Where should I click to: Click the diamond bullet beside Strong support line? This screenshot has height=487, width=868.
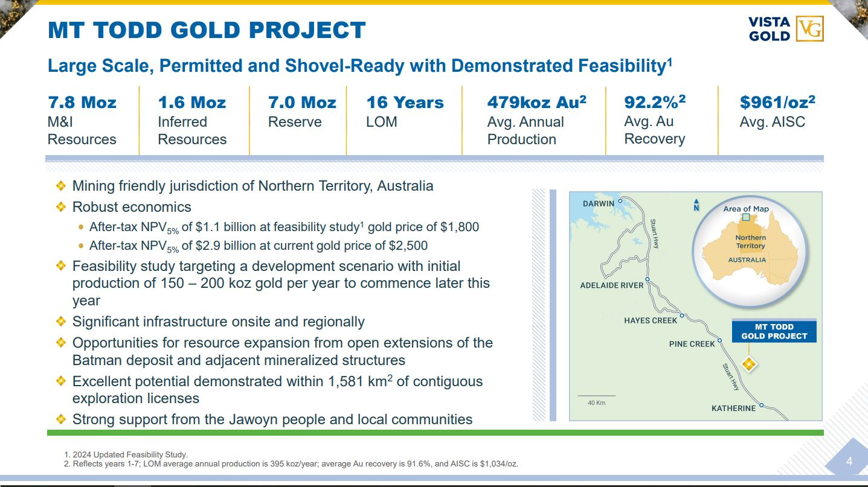(61, 419)
